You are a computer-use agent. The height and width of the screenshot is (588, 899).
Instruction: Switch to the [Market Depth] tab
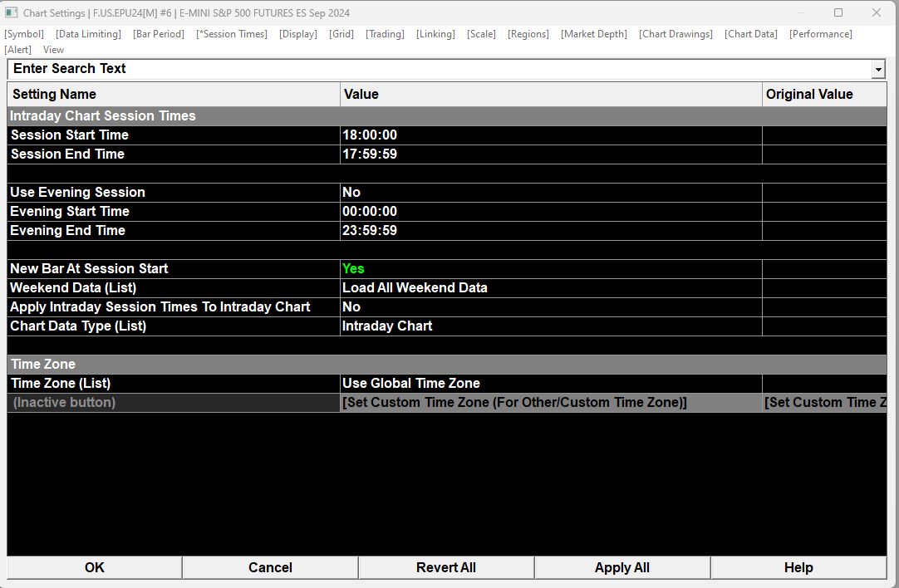[594, 34]
